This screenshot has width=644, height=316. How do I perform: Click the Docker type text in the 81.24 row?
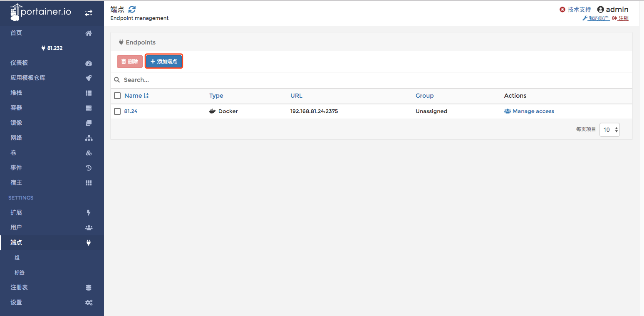228,111
